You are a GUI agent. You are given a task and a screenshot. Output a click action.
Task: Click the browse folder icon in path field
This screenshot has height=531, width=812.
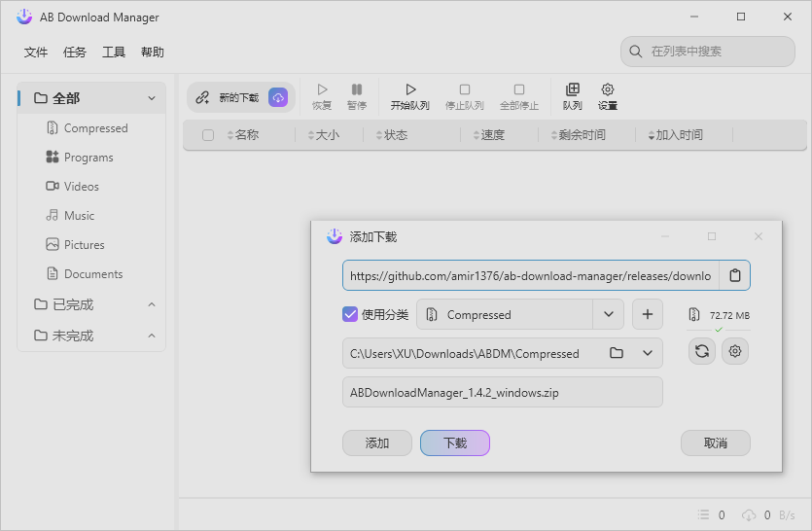coord(617,353)
